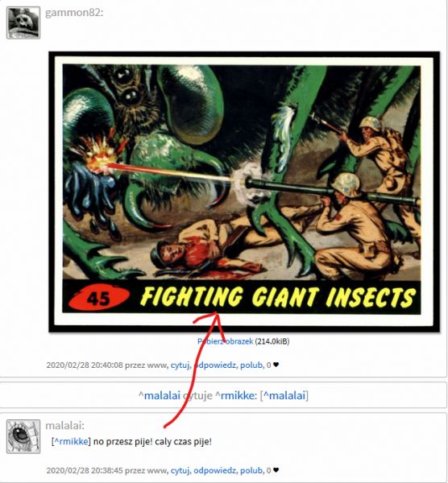Screen dimensions: 448x483
Task: Click cytuj on gammon82's post
Action: (180, 365)
